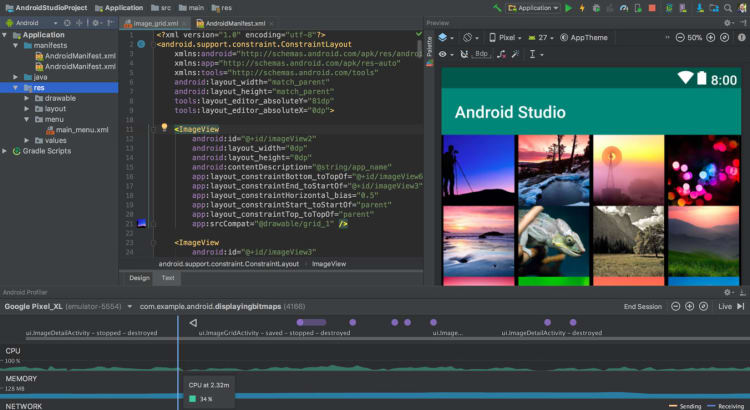
Task: Toggle autoconnect magnet icon in layout toolbar
Action: [x=463, y=54]
